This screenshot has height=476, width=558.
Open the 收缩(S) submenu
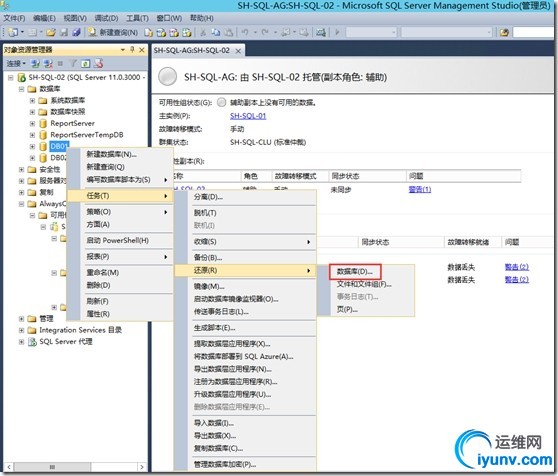[246, 242]
